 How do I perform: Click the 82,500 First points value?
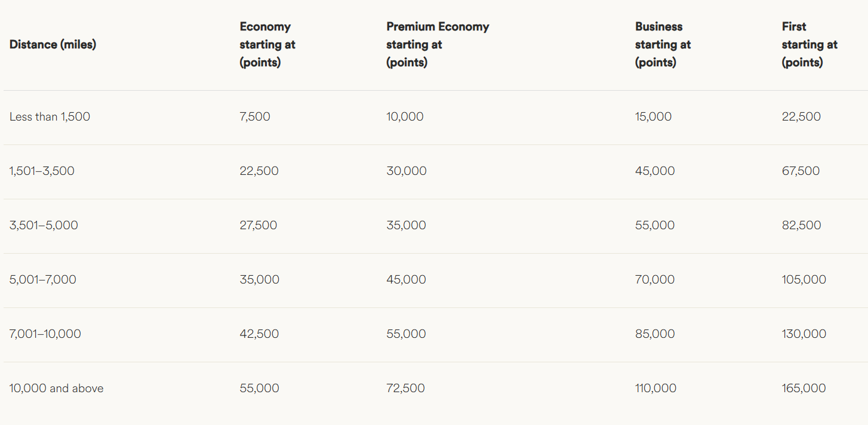801,226
